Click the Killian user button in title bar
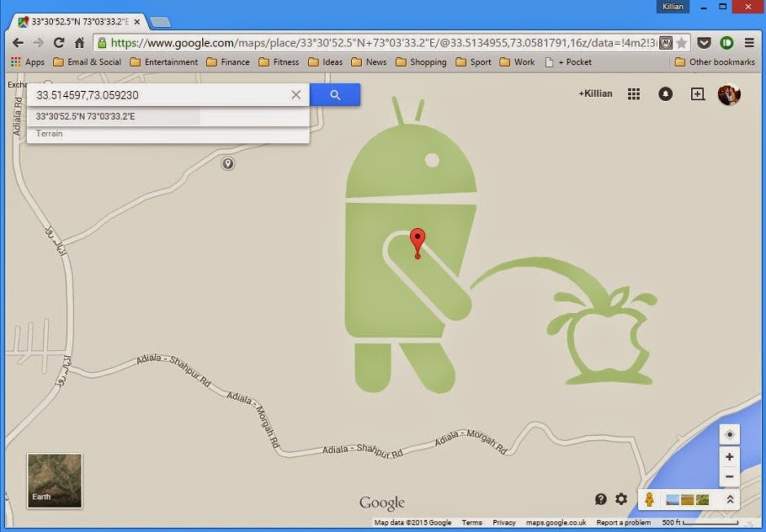Viewport: 766px width, 532px height. (672, 7)
